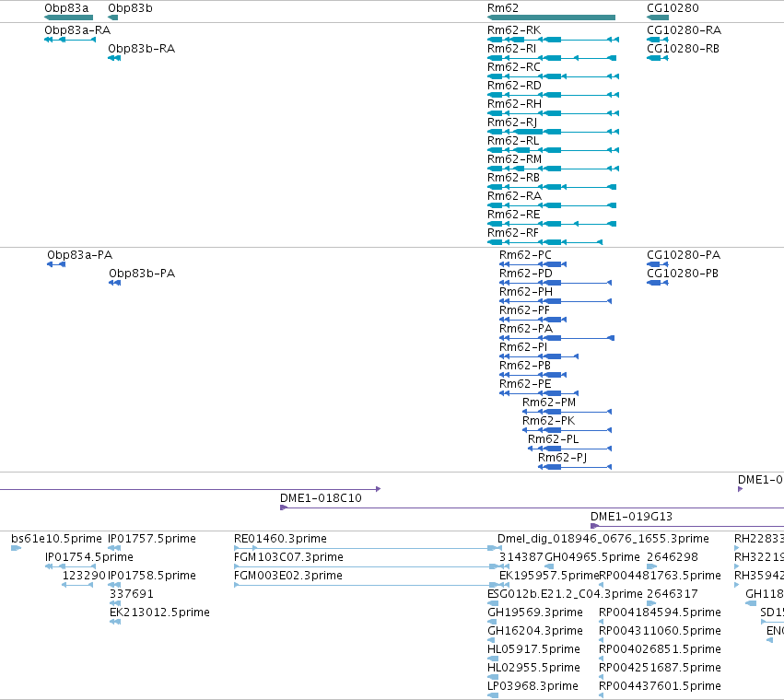Select transcript CG10280-RA
Image resolution: width=784 pixels, height=700 pixels.
(658, 40)
